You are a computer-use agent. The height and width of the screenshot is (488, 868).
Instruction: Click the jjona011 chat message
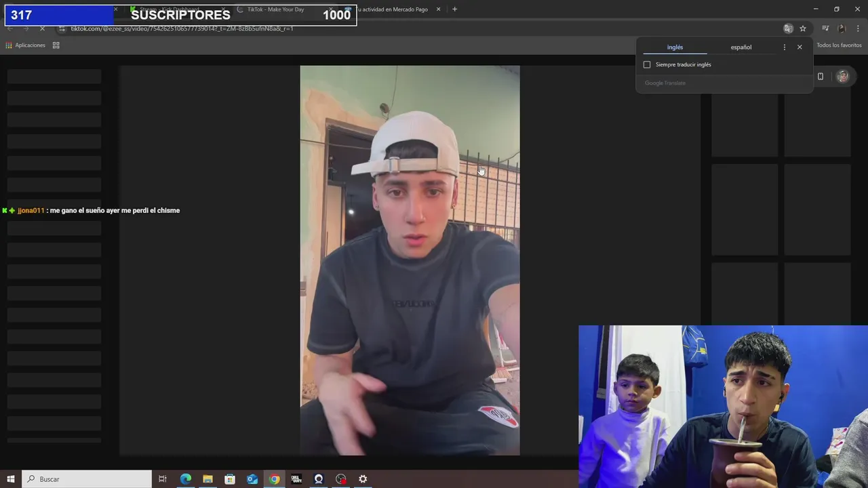[x=91, y=211]
